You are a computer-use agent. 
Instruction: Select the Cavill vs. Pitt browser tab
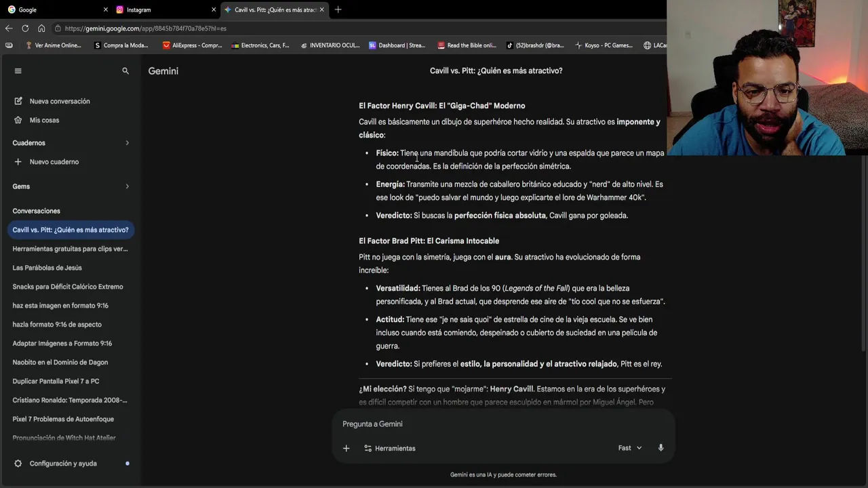[x=275, y=9]
